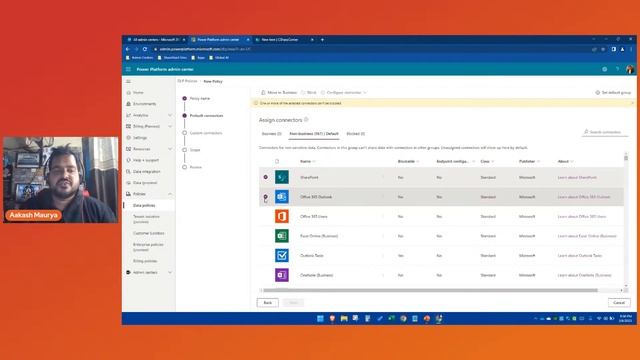Image resolution: width=640 pixels, height=360 pixels.
Task: Go to Prebuilt connectors wizard step
Action: pos(206,116)
